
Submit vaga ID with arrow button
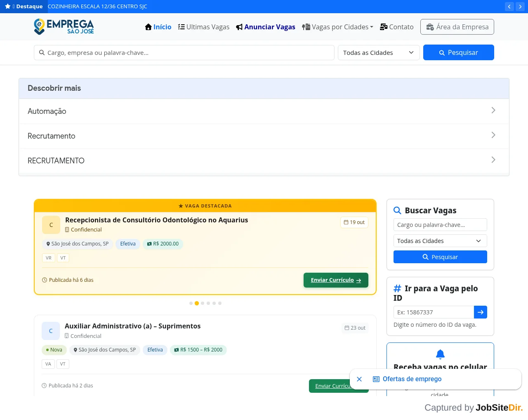481,312
